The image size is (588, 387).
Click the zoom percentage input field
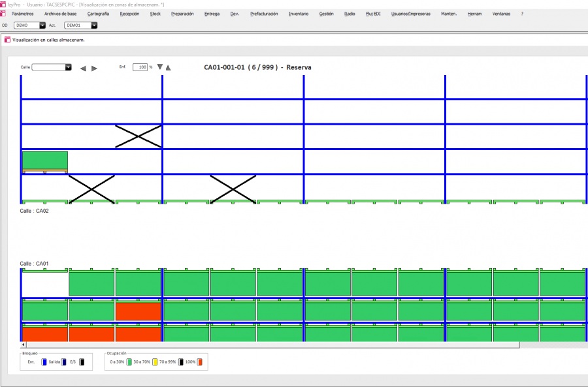click(x=140, y=67)
